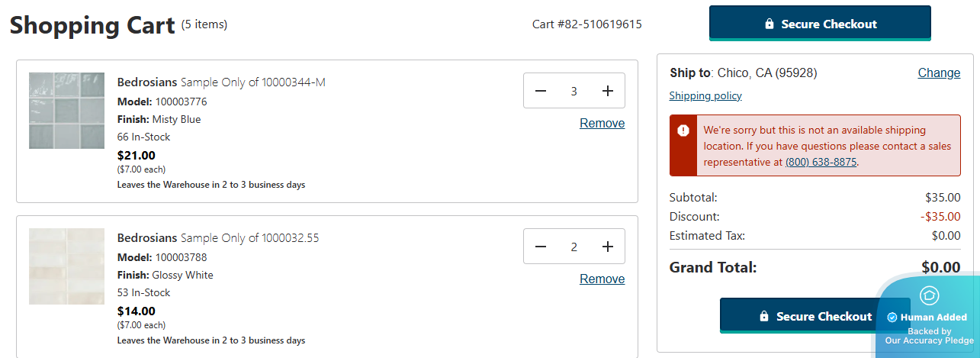Open the Glossy White tile thumbnail
980x358 pixels.
pyautogui.click(x=66, y=266)
